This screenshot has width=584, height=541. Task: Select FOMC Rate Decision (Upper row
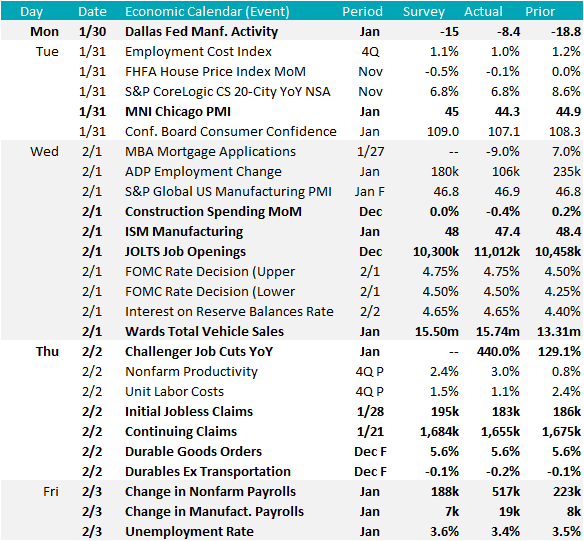point(292,271)
